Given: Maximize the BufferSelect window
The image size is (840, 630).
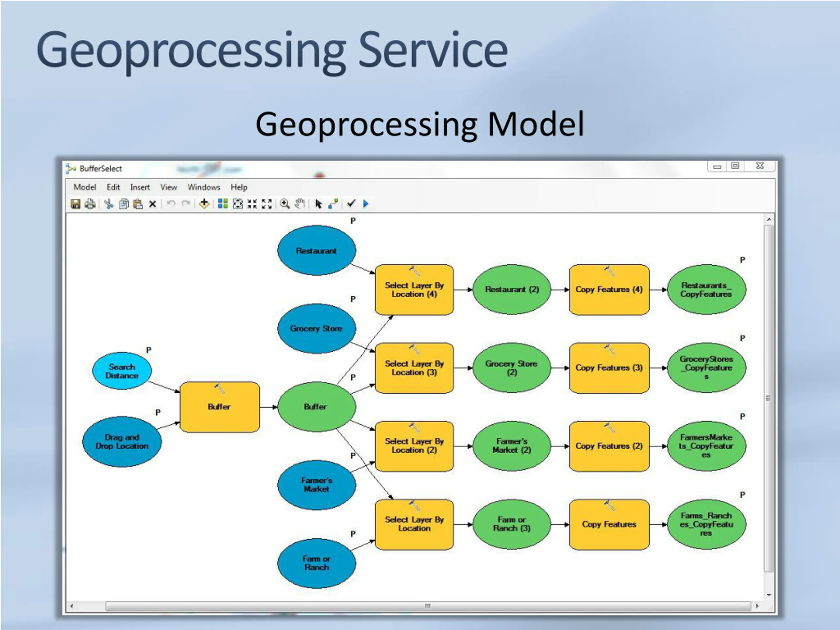Looking at the screenshot, I should coord(735,166).
